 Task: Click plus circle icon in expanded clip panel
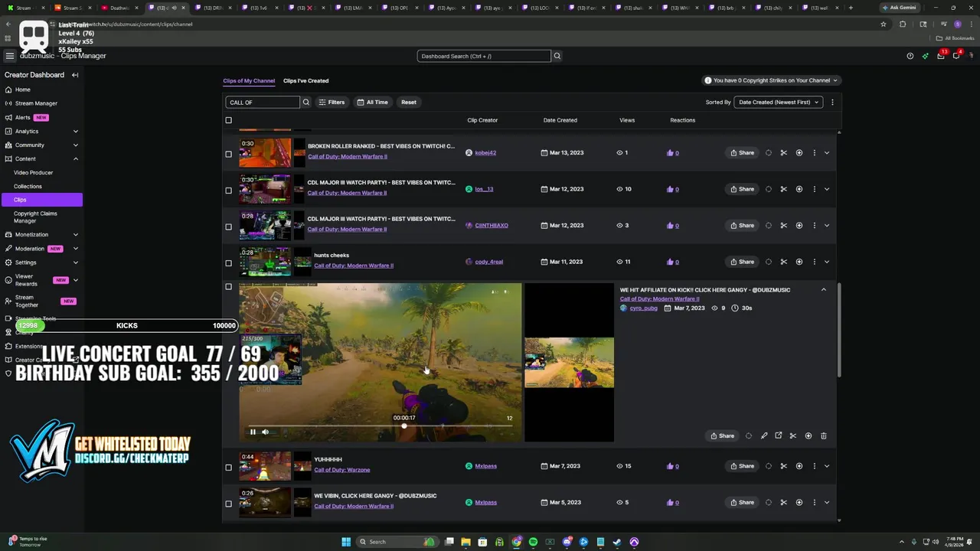point(808,435)
